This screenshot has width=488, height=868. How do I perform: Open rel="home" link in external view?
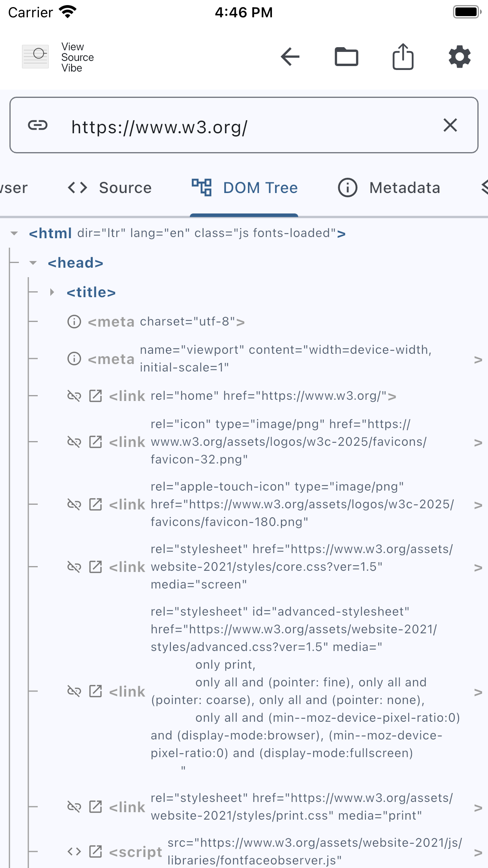click(x=95, y=396)
